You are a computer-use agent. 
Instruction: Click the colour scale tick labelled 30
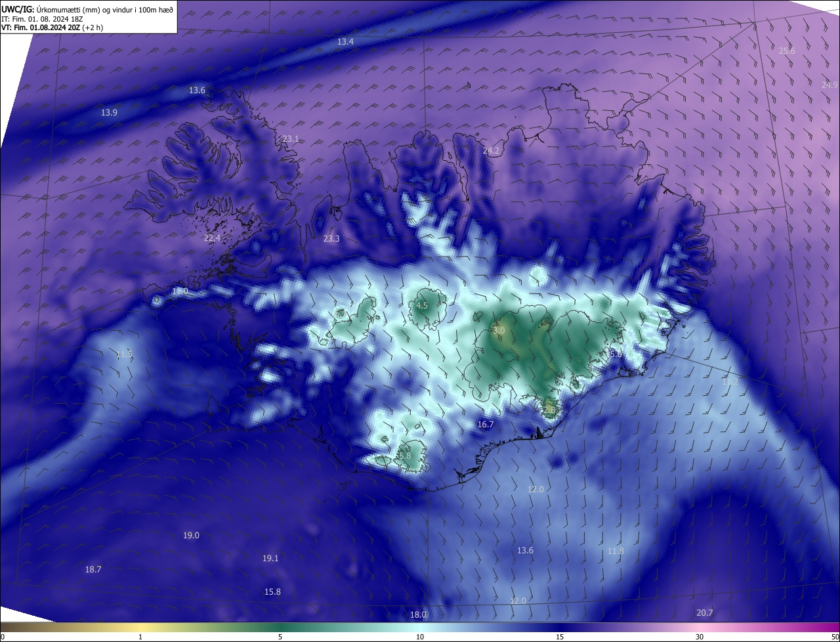pos(700,637)
